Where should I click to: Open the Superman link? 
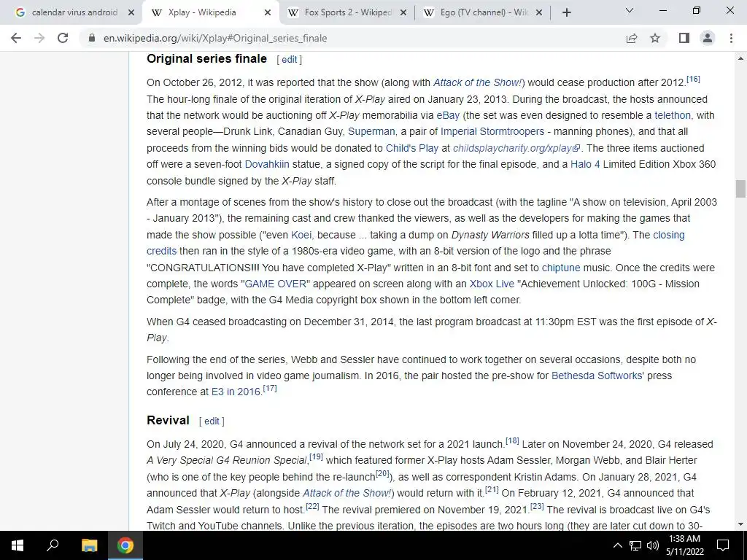[371, 131]
